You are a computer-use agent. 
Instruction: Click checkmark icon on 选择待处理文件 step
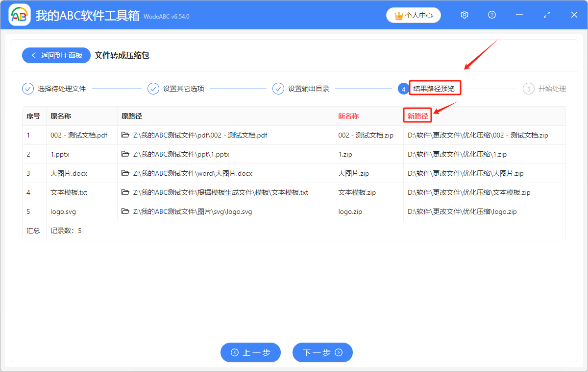point(28,89)
